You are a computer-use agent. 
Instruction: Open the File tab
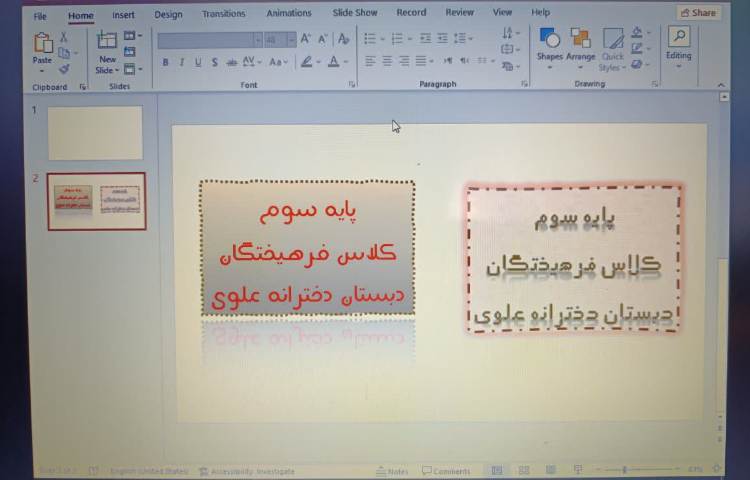pos(40,16)
